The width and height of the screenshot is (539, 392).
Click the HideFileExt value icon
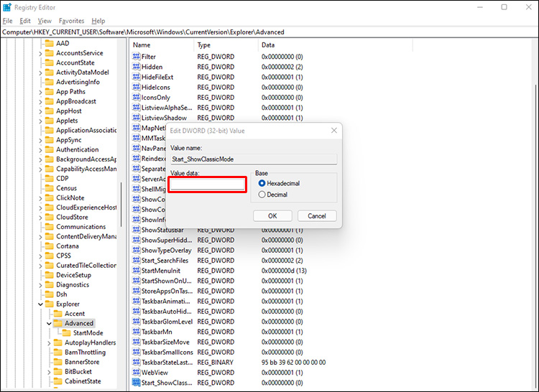coord(136,77)
